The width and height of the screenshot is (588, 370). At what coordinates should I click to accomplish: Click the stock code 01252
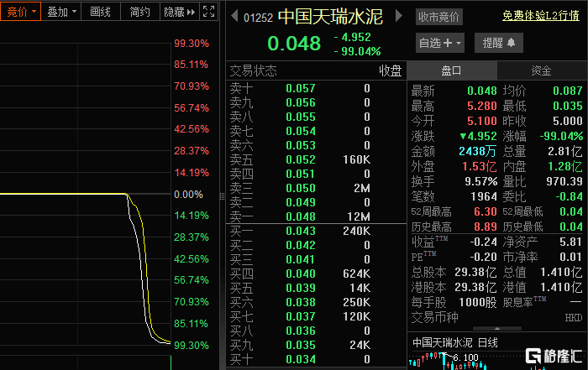pyautogui.click(x=258, y=18)
